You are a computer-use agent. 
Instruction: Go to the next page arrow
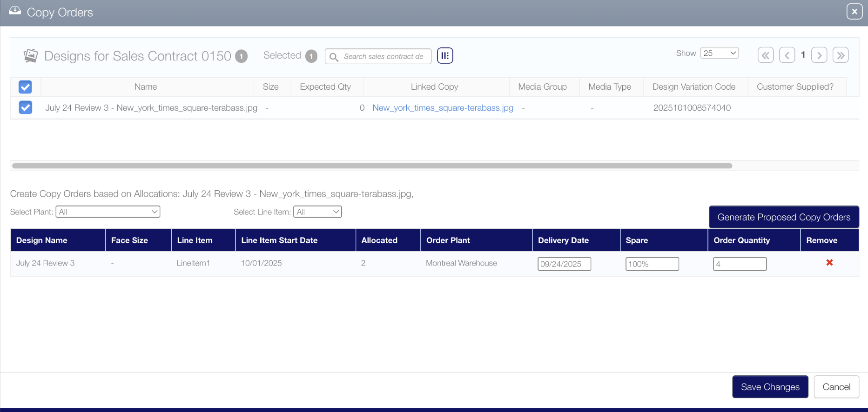pyautogui.click(x=819, y=55)
